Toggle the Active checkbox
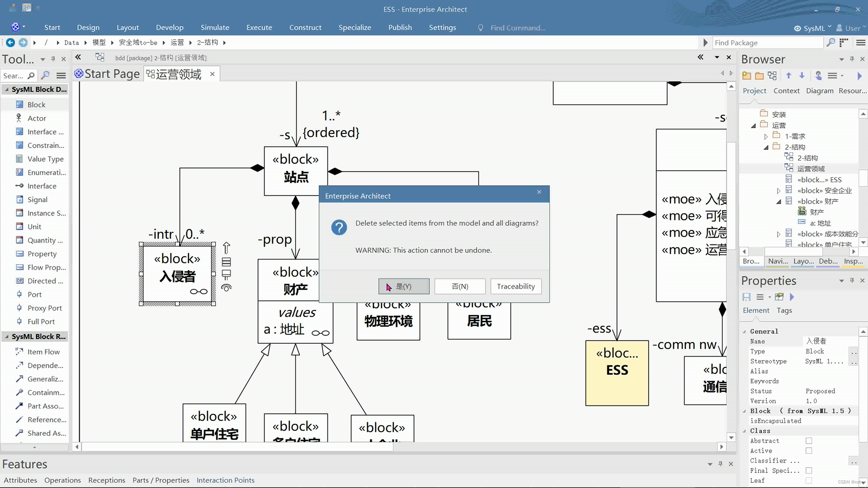Viewport: 868px width, 488px height. click(x=809, y=451)
